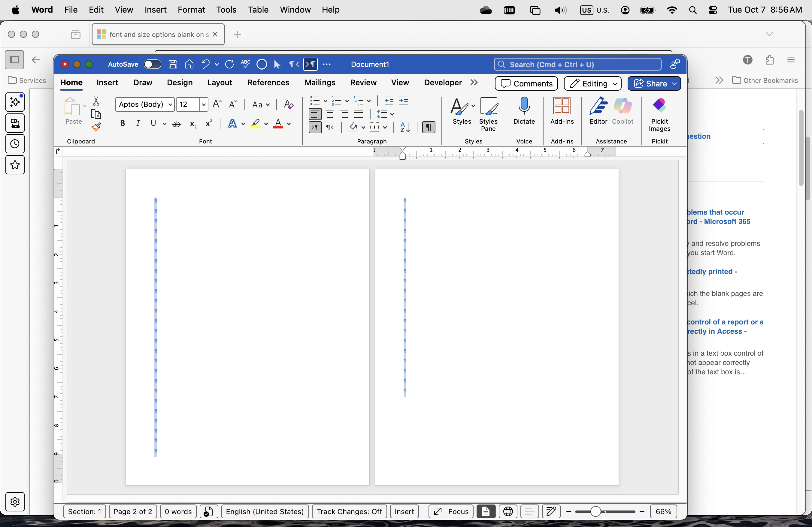Click the Sort A-Z icon
The height and width of the screenshot is (527, 812).
point(405,127)
